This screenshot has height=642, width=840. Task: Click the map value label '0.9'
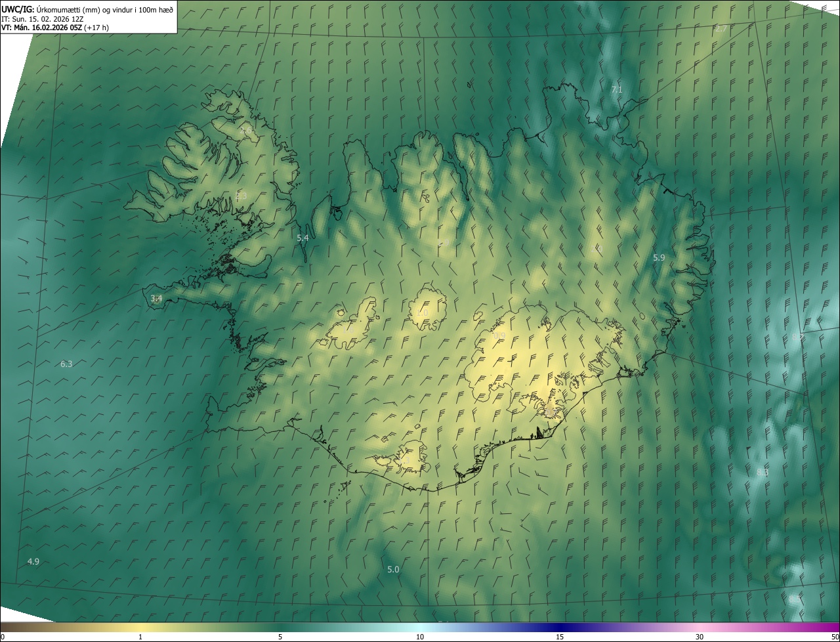click(x=499, y=336)
